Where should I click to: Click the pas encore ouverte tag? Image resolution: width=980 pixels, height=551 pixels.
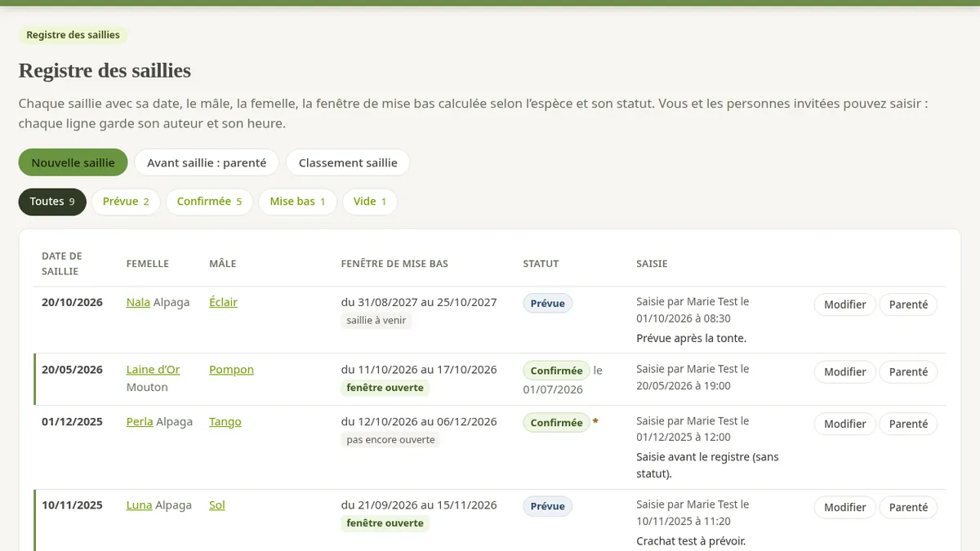tap(390, 440)
